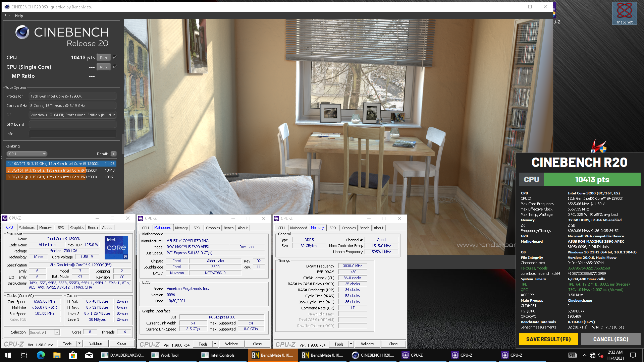
Task: Show hidden system tray icons
Action: tap(584, 355)
